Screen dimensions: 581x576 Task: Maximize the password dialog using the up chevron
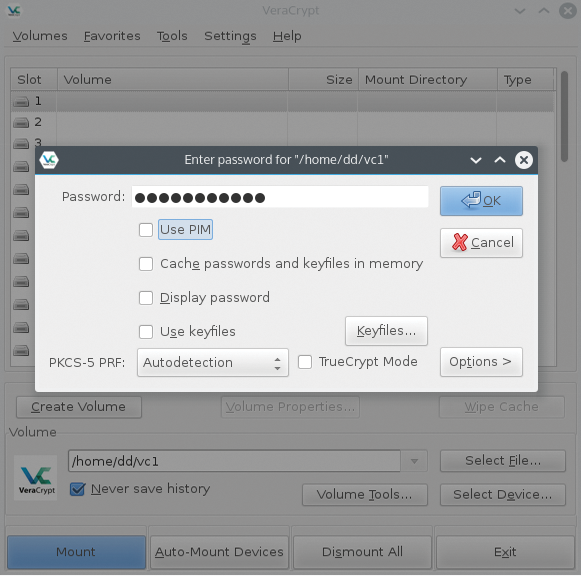pyautogui.click(x=500, y=160)
